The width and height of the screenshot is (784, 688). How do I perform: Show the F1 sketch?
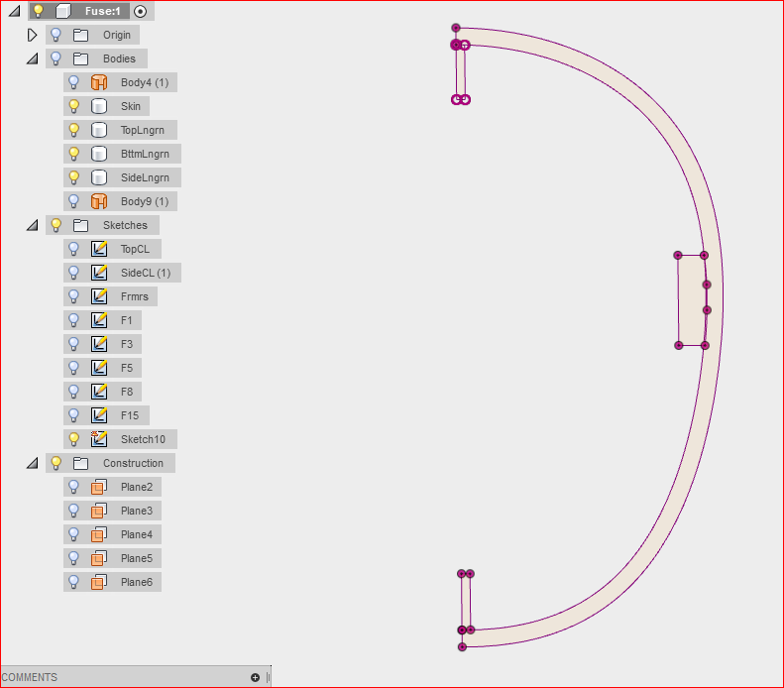tap(73, 320)
